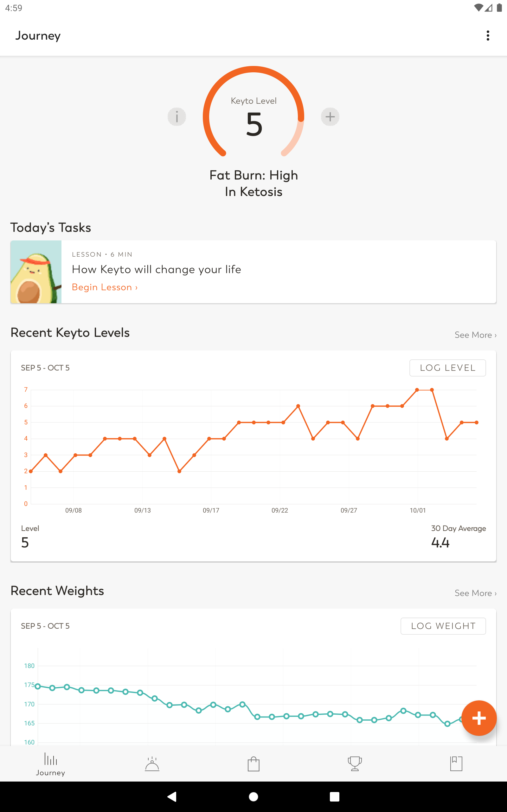Tap the avocado lesson thumbnail

pos(36,272)
